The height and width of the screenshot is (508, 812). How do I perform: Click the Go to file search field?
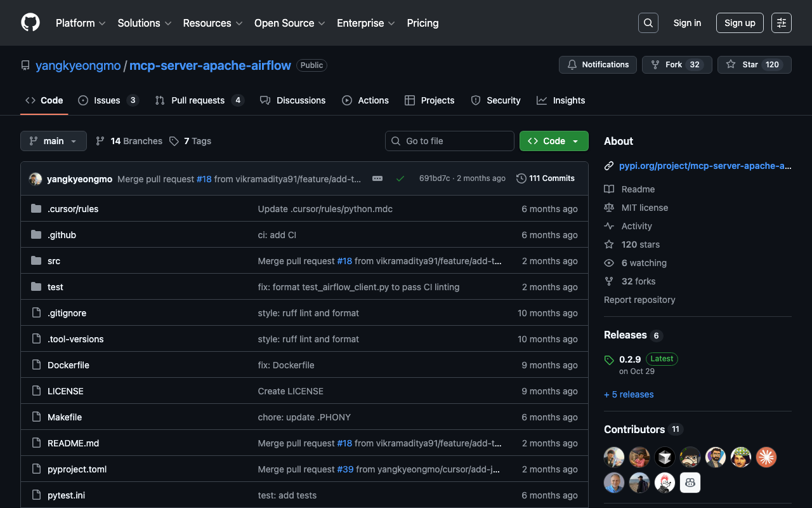tap(450, 141)
